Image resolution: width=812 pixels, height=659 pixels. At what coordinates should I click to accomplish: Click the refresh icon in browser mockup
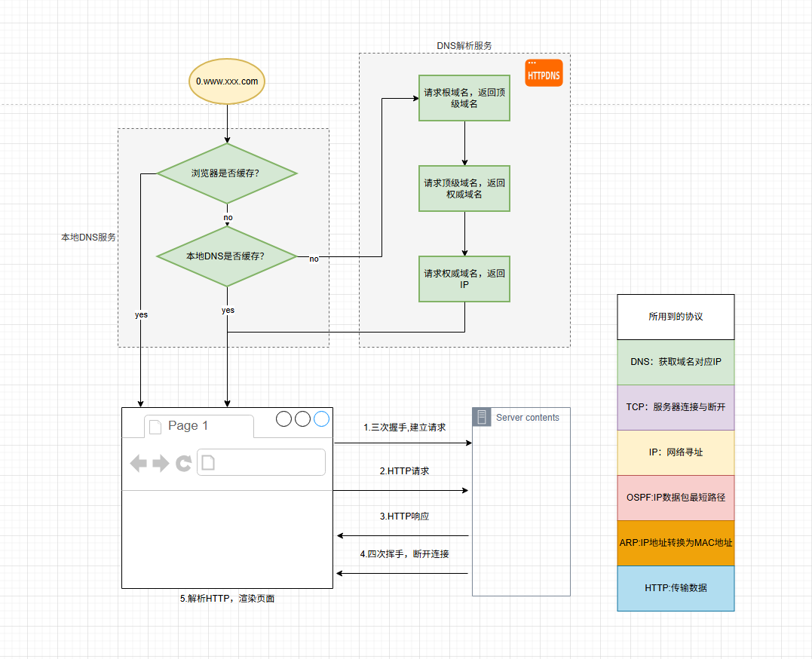[183, 463]
